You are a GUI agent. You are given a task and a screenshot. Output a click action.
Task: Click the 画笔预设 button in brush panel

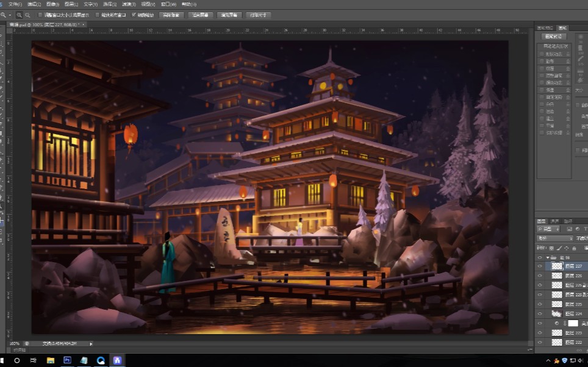click(553, 37)
